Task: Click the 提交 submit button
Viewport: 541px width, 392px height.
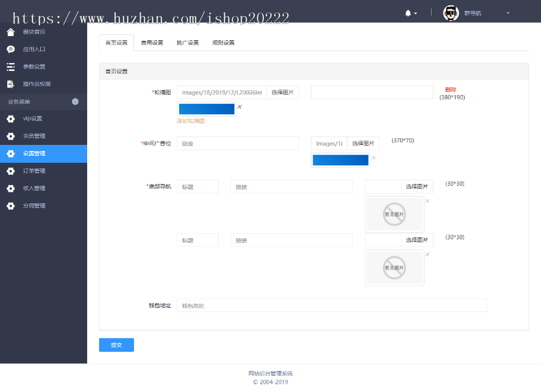Action: click(x=116, y=345)
